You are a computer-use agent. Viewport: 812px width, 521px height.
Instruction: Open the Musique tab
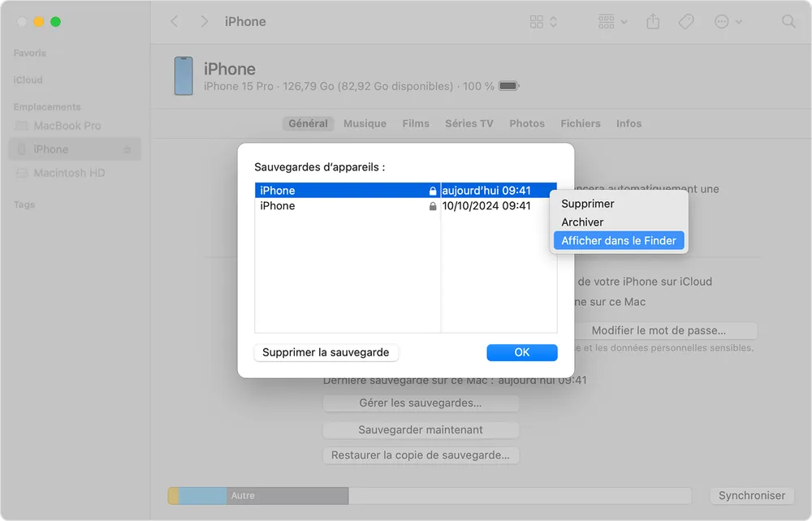pos(365,123)
